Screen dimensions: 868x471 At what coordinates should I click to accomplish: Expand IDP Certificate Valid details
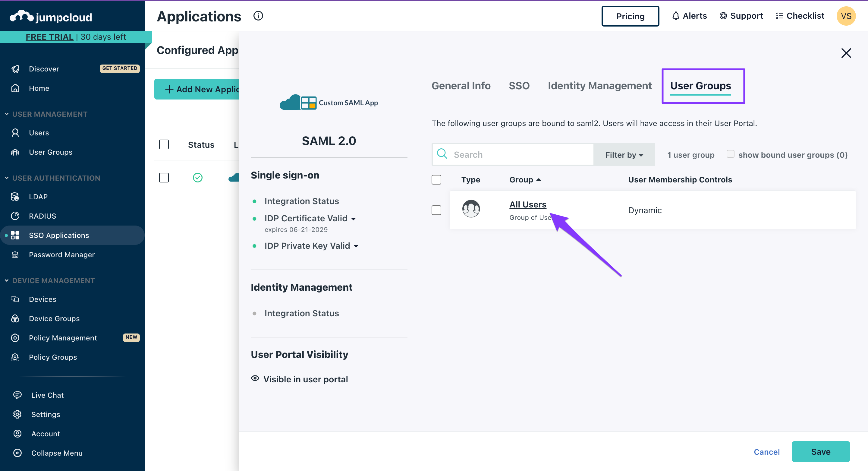tap(353, 219)
